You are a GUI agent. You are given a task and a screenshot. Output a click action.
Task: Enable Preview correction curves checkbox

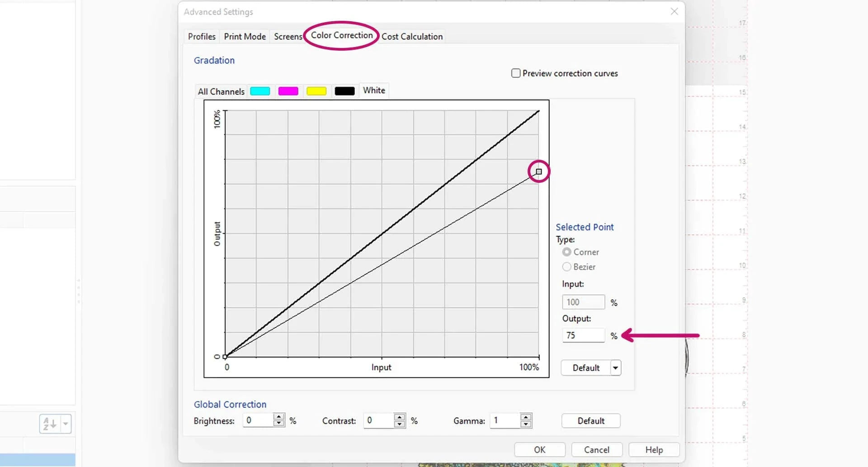(x=516, y=73)
